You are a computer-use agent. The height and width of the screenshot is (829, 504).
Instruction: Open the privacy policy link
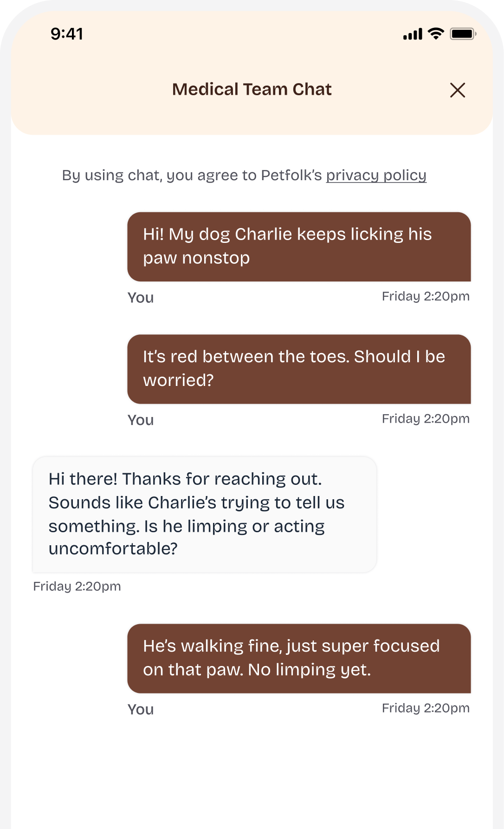pyautogui.click(x=376, y=176)
